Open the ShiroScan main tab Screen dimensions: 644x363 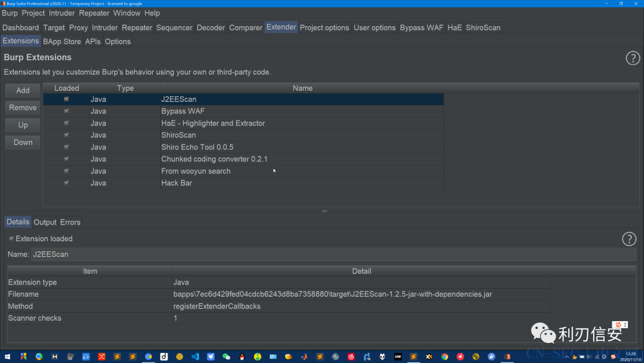483,27
